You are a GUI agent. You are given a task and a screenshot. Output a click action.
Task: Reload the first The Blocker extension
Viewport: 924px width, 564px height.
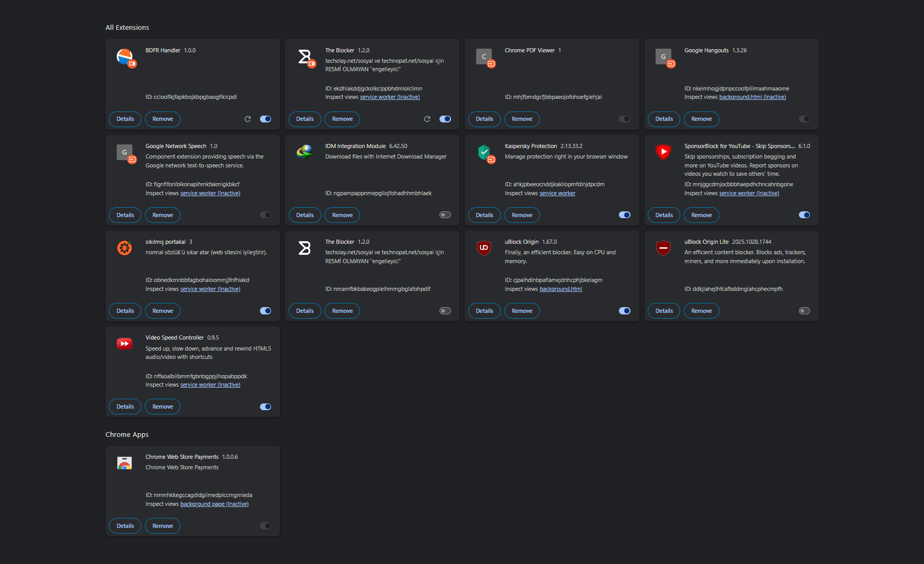point(427,119)
